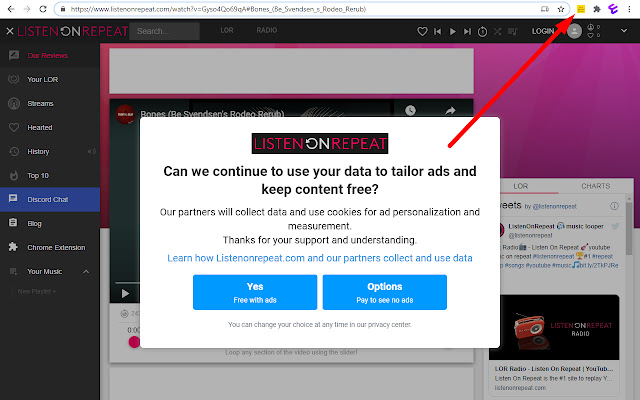This screenshot has height=400, width=640.
Task: Skip to previous track in header
Action: [438, 31]
